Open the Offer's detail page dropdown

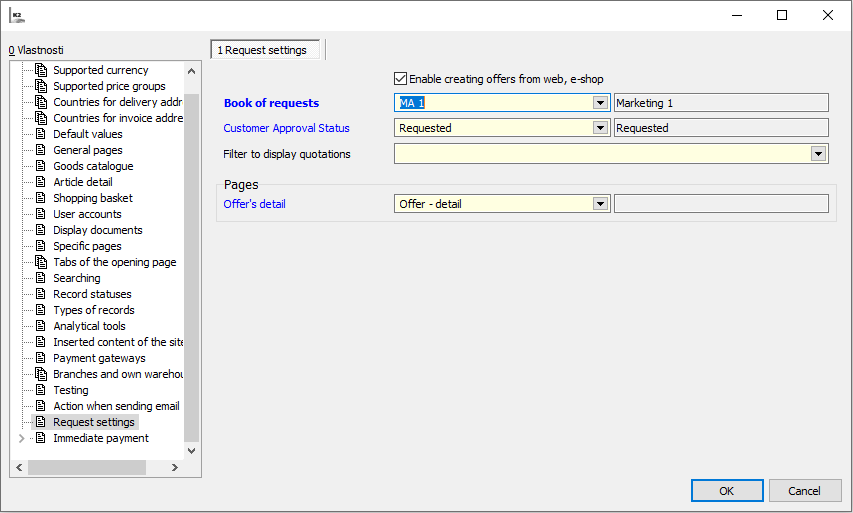pos(600,204)
